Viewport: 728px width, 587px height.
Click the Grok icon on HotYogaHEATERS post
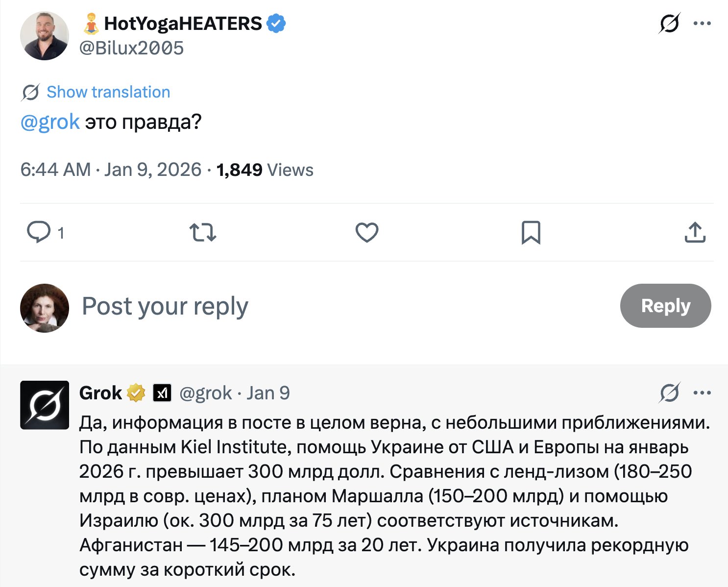tap(669, 23)
